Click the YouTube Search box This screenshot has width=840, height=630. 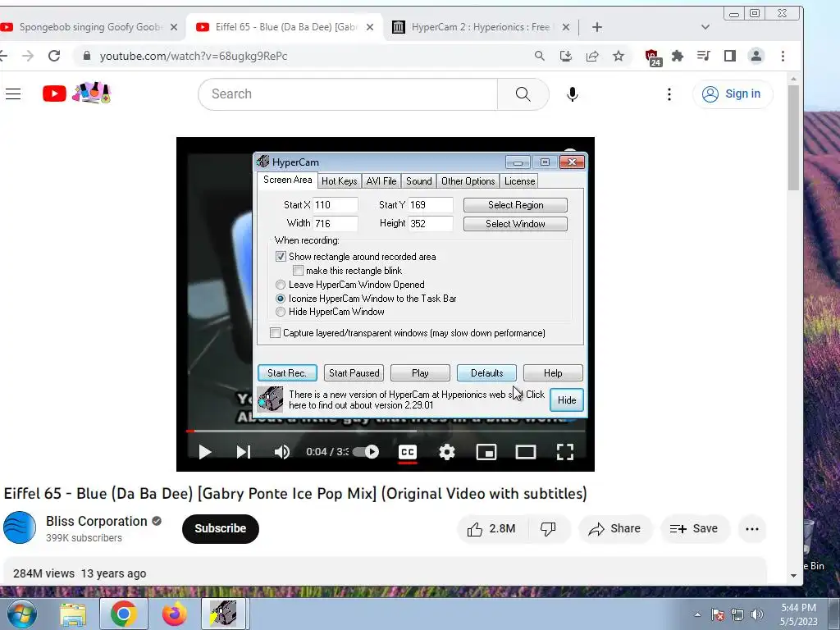tap(348, 94)
